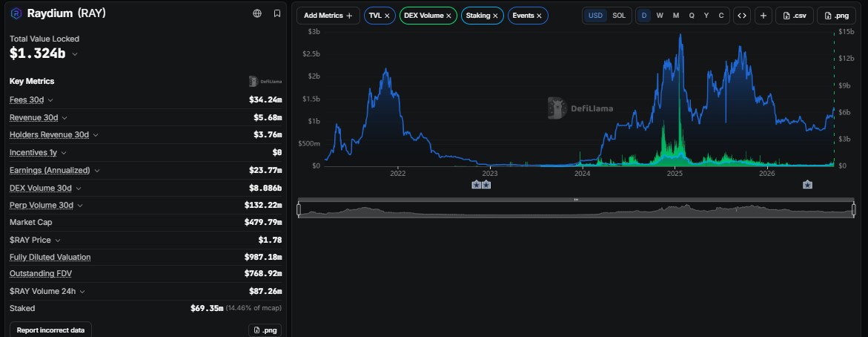Switch denomination to SOL
The width and height of the screenshot is (868, 337).
tap(619, 16)
